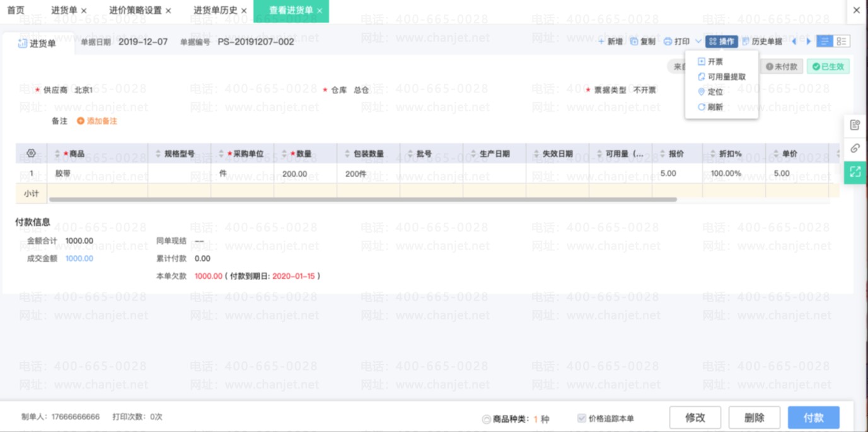Click the 打印 printer icon
This screenshot has height=432, width=868.
point(668,42)
